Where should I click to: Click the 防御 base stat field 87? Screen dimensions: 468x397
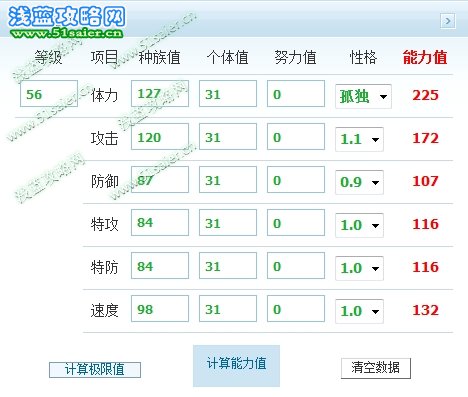[160, 180]
